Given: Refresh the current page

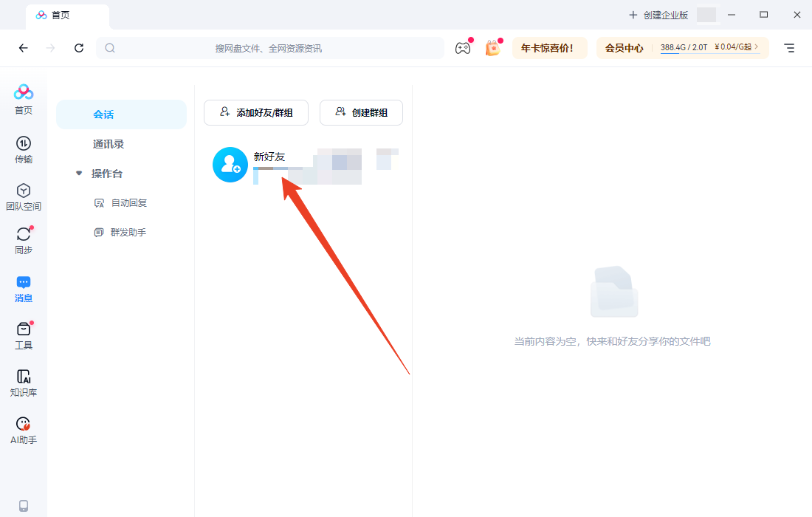Looking at the screenshot, I should pyautogui.click(x=79, y=47).
